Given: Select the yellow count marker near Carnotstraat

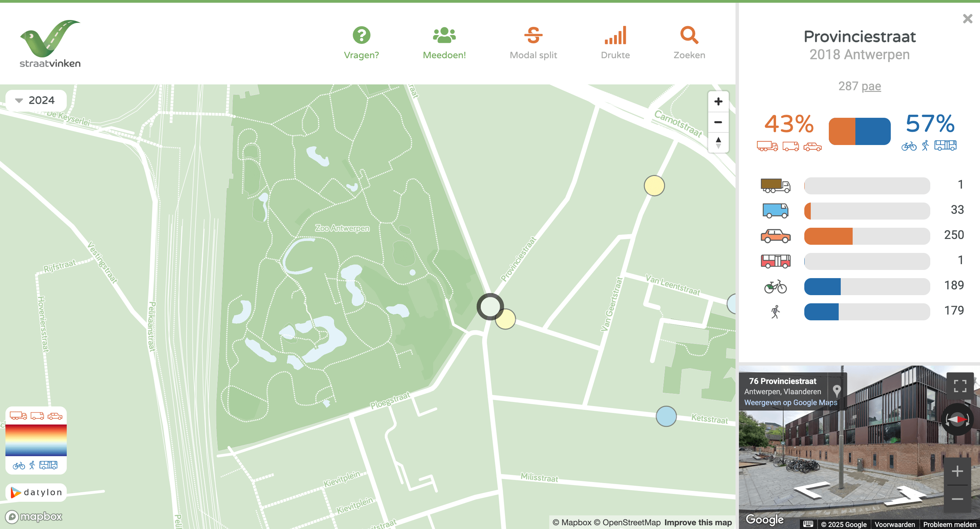Looking at the screenshot, I should (x=655, y=185).
